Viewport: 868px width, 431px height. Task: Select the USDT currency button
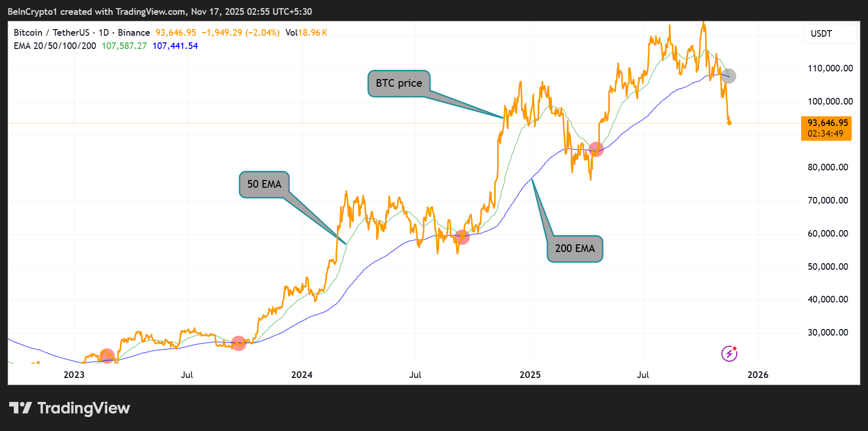[829, 33]
